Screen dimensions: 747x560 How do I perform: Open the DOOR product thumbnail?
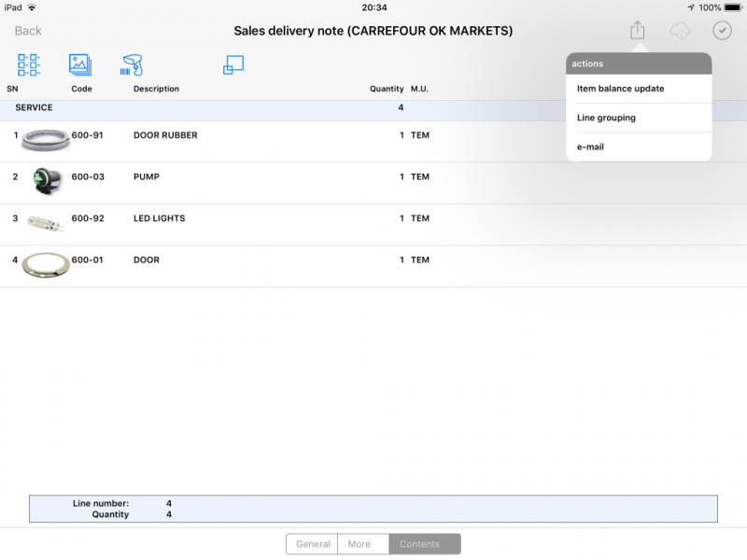tap(46, 265)
